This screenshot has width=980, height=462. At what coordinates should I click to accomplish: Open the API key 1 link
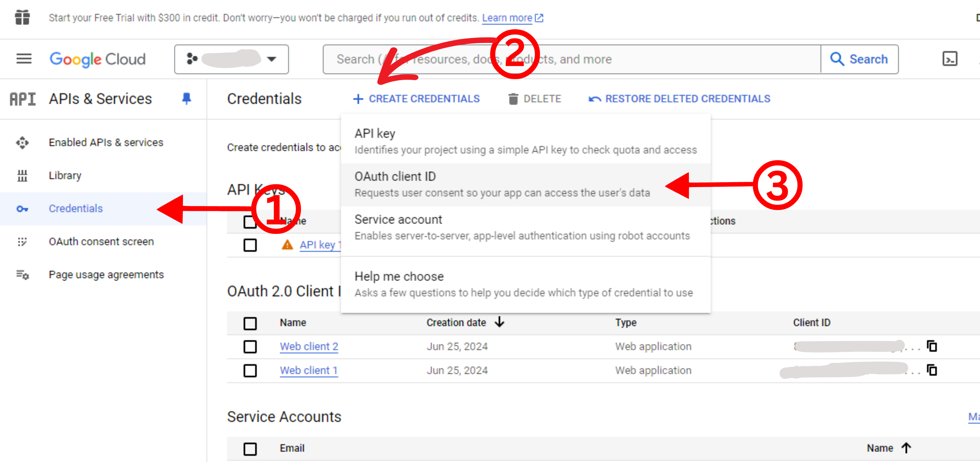[320, 245]
